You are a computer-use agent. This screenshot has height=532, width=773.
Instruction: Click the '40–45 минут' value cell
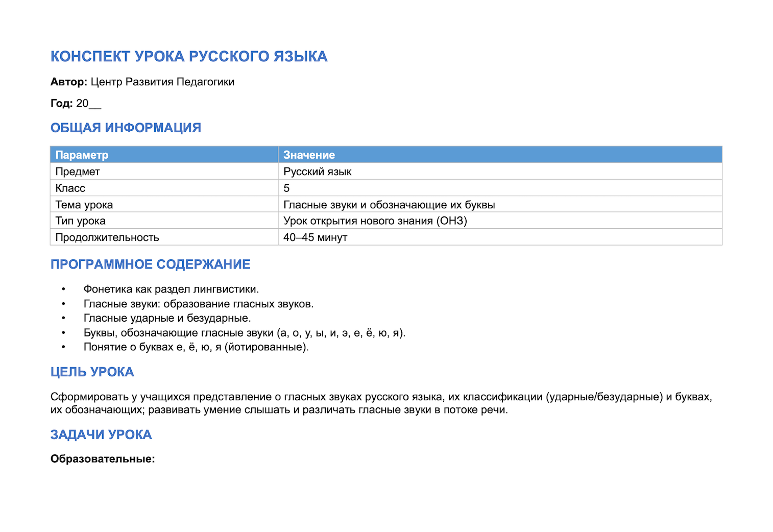pos(500,237)
